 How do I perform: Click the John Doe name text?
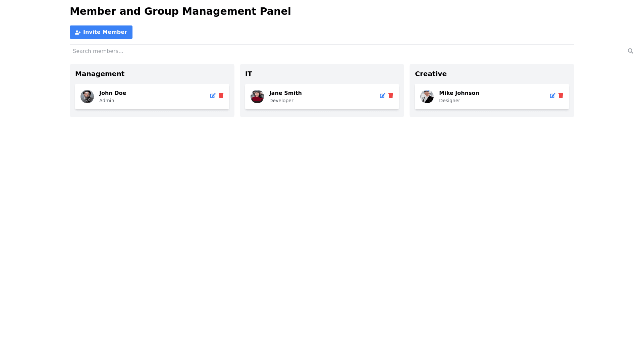(x=113, y=93)
